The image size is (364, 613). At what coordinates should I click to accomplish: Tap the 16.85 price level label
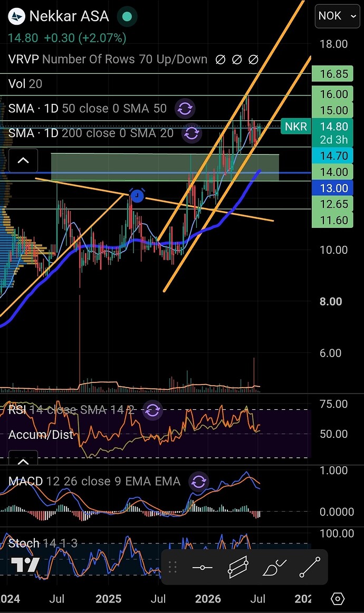(x=333, y=74)
